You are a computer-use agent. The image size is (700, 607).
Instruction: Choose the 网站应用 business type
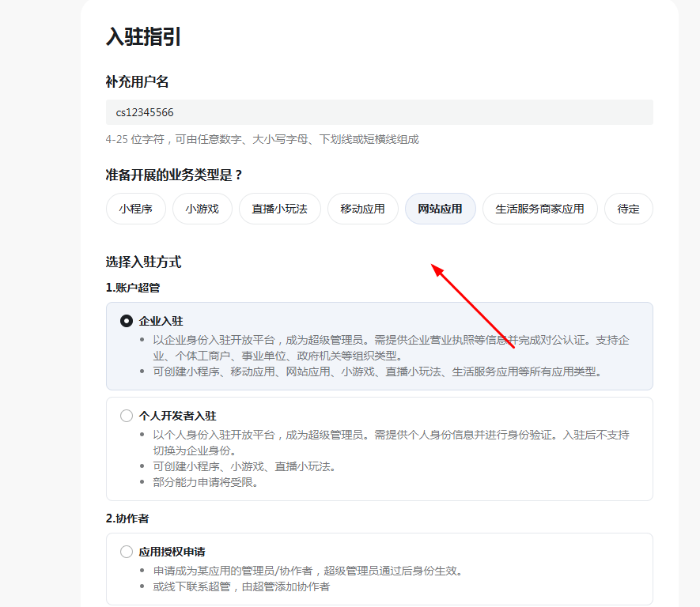(x=441, y=209)
